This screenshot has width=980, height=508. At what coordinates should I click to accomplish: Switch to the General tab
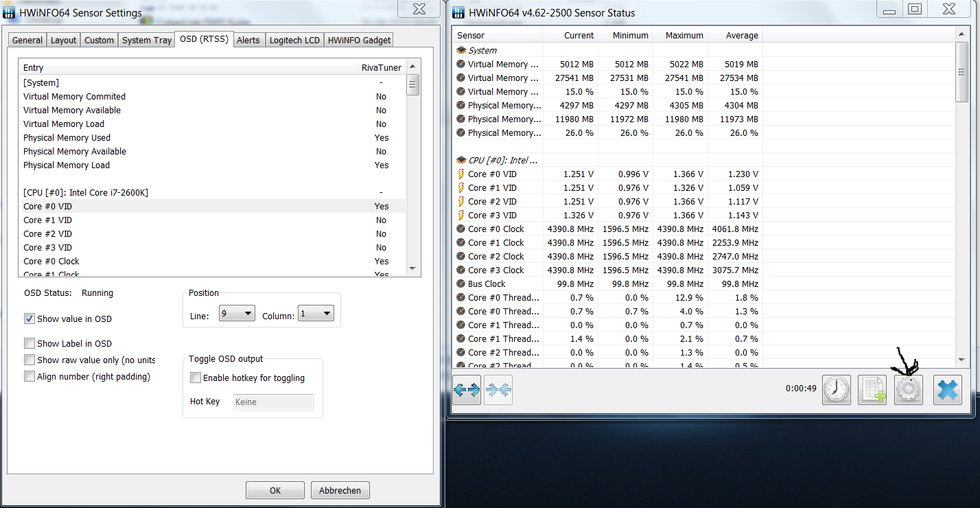(27, 41)
